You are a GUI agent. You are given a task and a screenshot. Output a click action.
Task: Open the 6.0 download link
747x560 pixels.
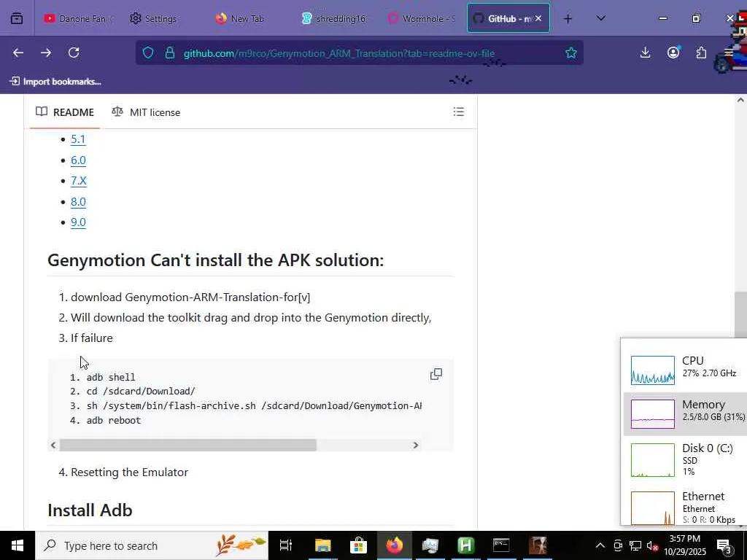pos(78,160)
